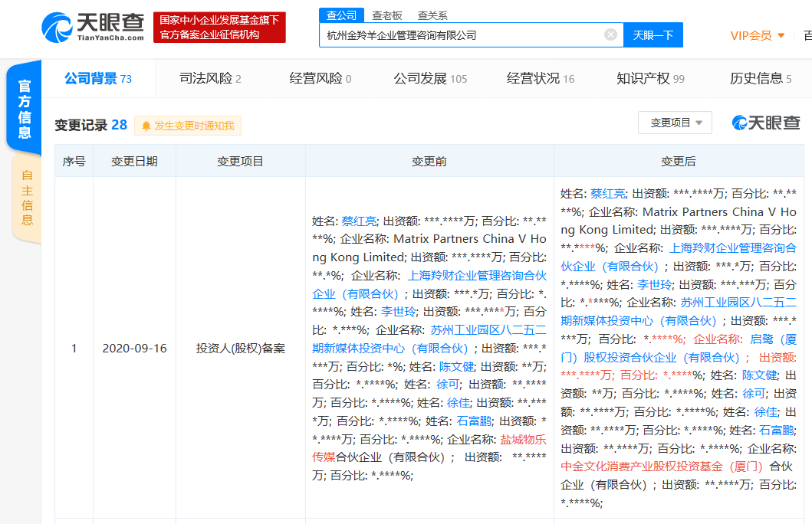The width and height of the screenshot is (812, 524).
Task: Click the 变更项目 column header
Action: pyautogui.click(x=240, y=162)
